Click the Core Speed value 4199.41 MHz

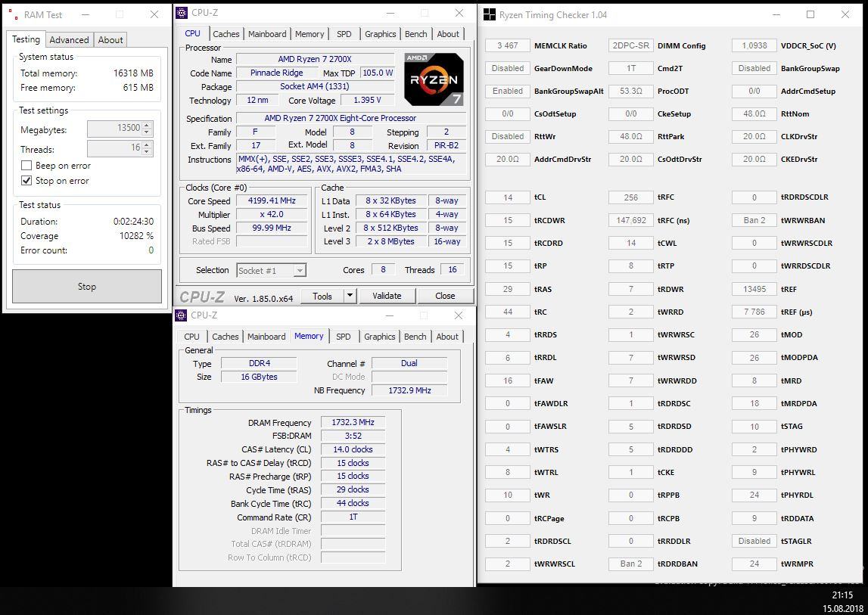272,201
